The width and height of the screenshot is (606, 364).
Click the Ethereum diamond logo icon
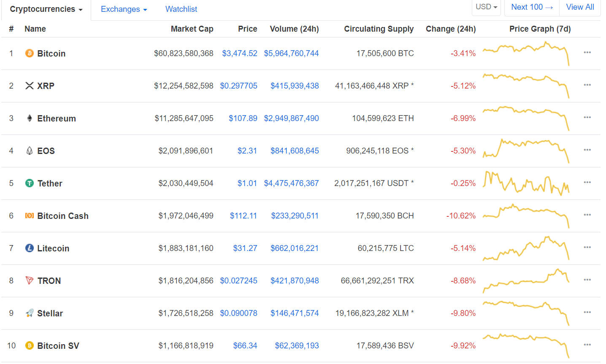click(x=29, y=118)
